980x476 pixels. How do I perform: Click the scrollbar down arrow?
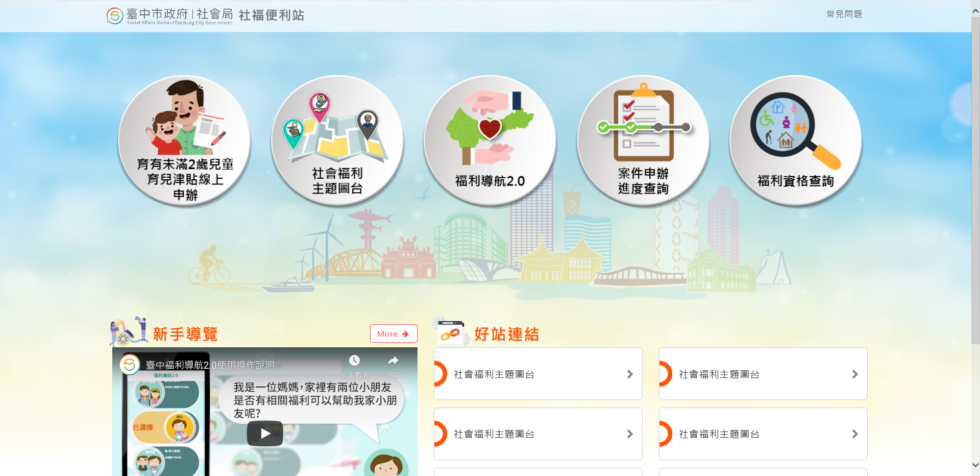click(x=975, y=465)
